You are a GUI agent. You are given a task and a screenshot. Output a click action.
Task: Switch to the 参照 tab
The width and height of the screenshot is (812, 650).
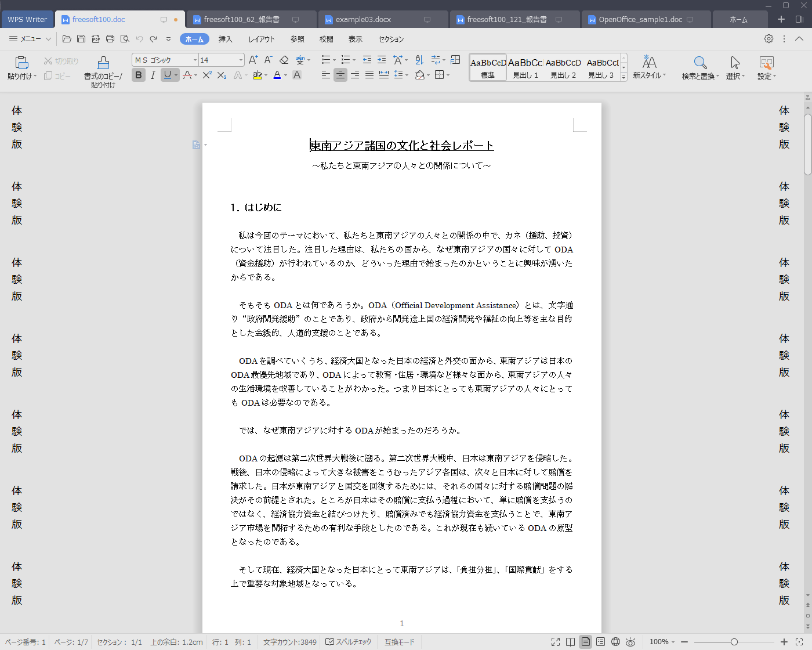pos(297,39)
